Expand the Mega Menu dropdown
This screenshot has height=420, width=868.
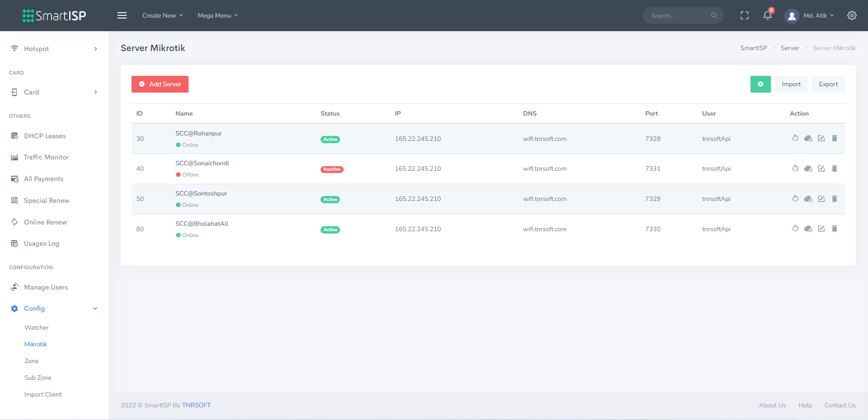(x=217, y=16)
